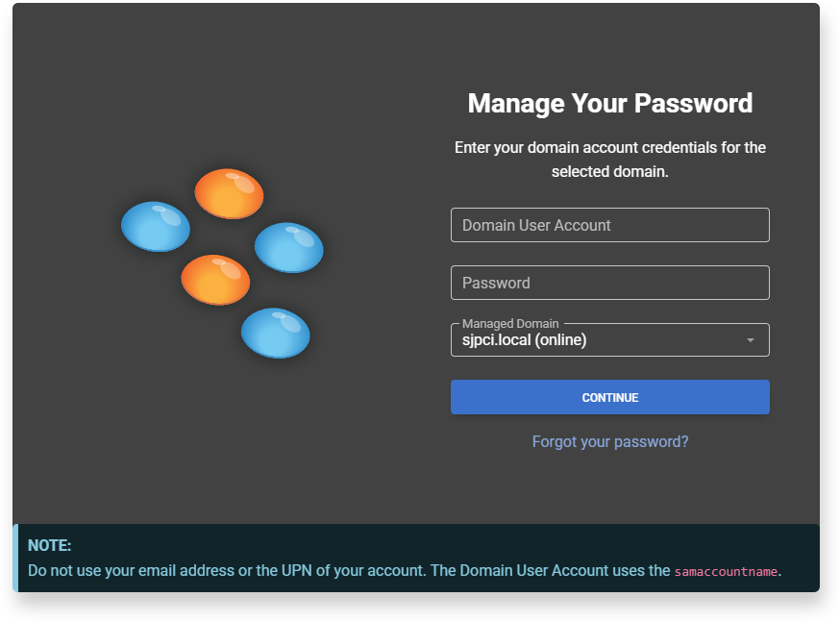Open the Forgot your password? link
Image resolution: width=840 pixels, height=622 pixels.
[610, 441]
